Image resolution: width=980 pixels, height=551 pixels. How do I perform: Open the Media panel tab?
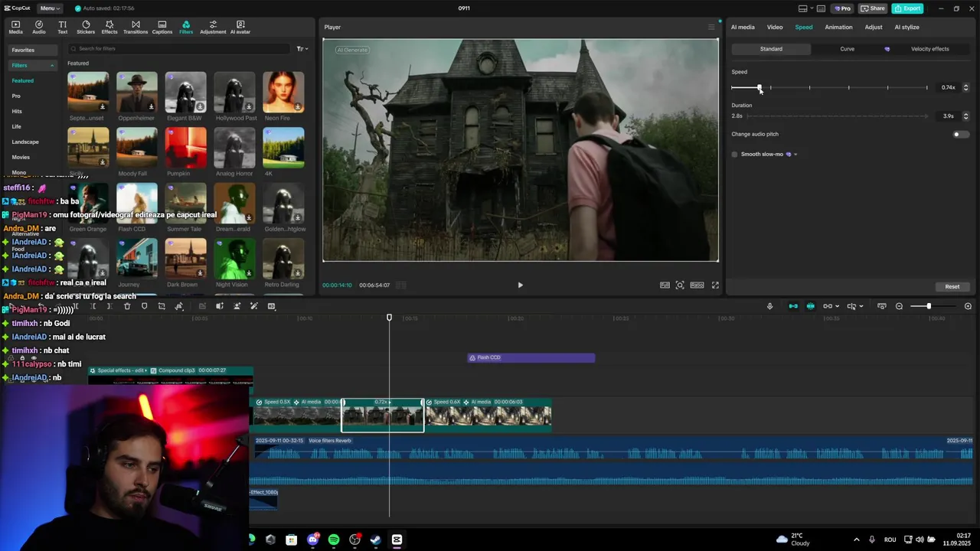pyautogui.click(x=15, y=28)
